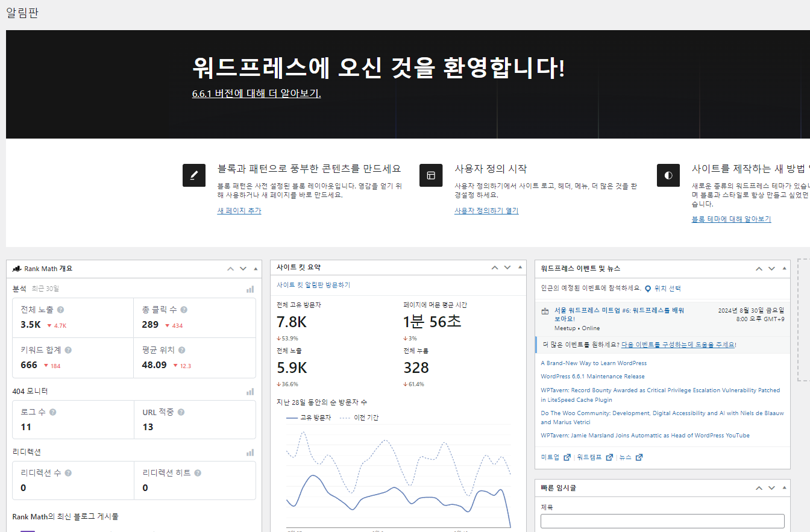Click the layout icon beside 사용자 정의 시작
Viewport: 810px width, 532px height.
[x=431, y=175]
